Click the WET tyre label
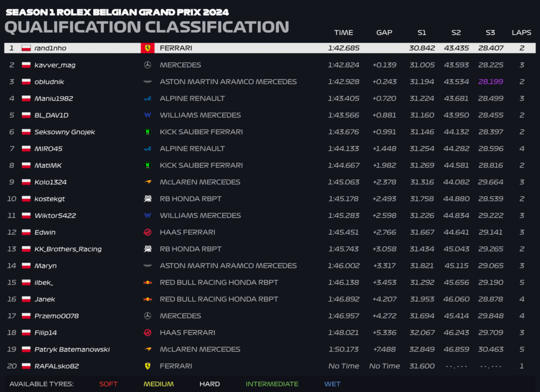 click(x=332, y=384)
